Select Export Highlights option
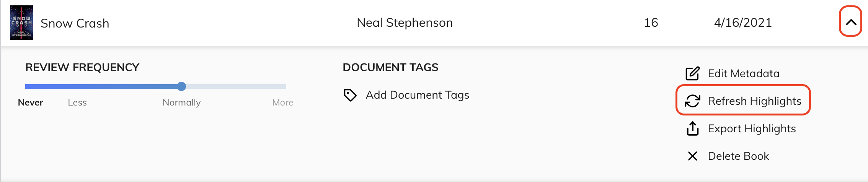868x182 pixels. [x=752, y=128]
